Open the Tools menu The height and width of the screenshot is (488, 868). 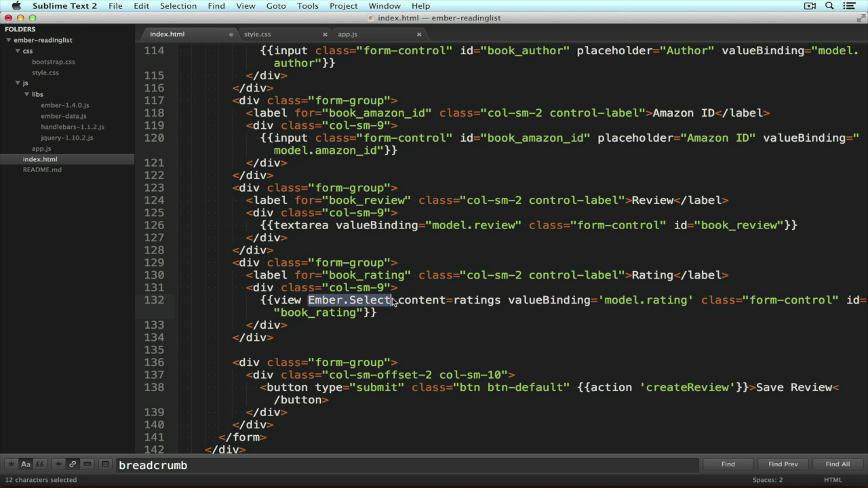click(x=307, y=6)
